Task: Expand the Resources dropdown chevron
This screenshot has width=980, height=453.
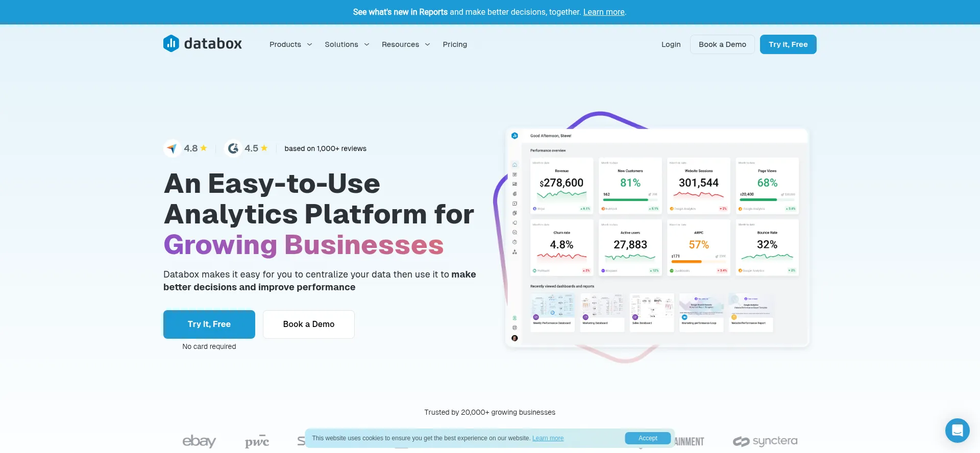Action: coord(427,45)
